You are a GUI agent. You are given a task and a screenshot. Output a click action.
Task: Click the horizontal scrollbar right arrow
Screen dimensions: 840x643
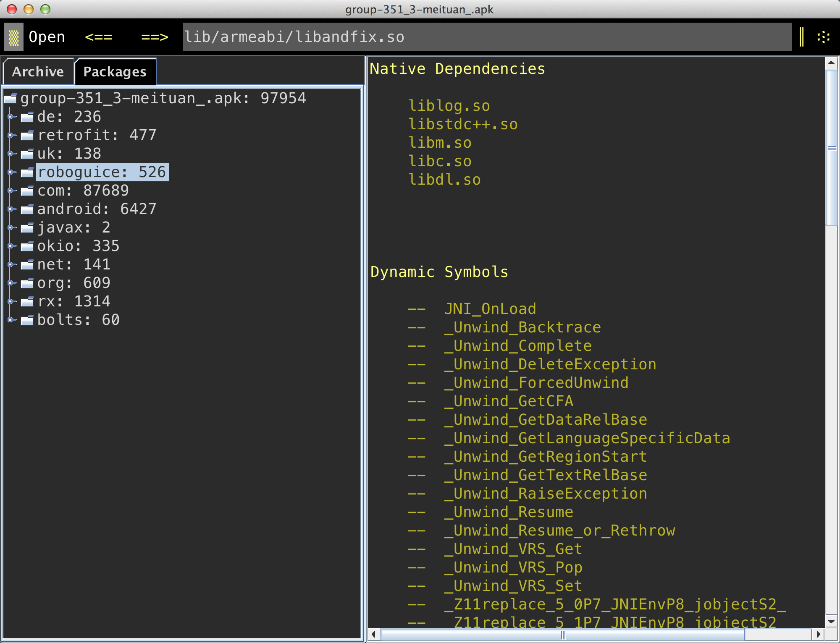point(818,634)
